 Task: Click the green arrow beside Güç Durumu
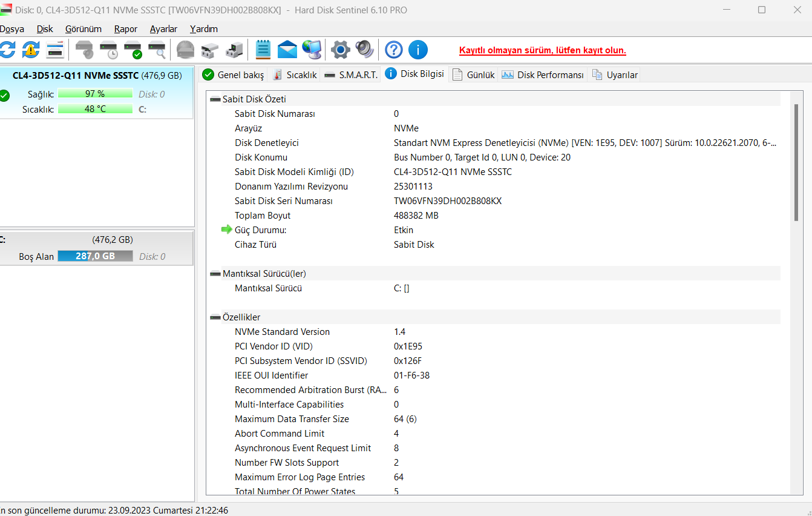click(x=227, y=230)
